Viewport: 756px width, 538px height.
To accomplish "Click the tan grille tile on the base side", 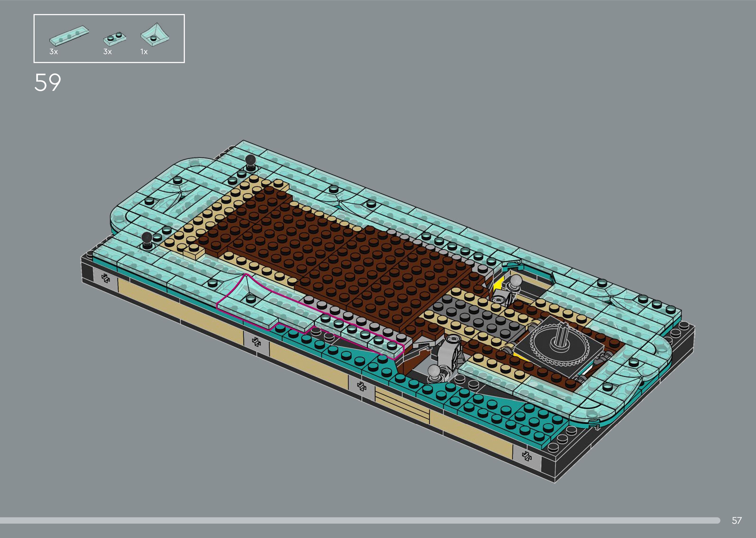I will tap(402, 405).
